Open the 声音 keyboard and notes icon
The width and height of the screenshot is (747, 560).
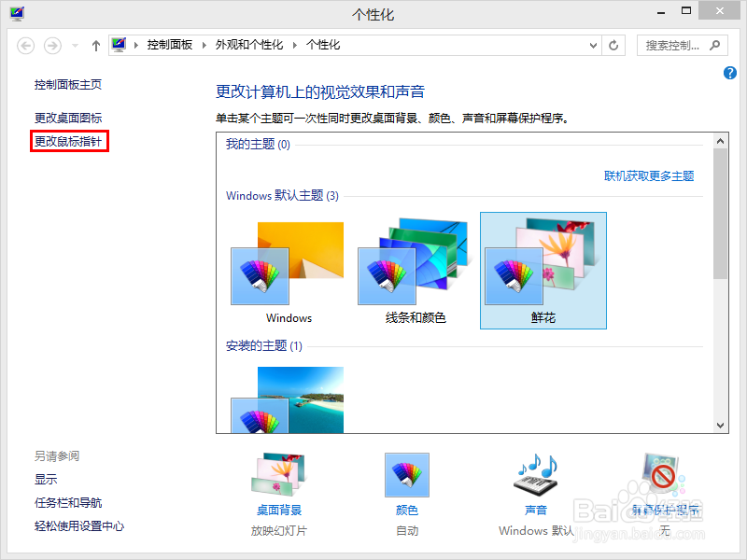(536, 475)
